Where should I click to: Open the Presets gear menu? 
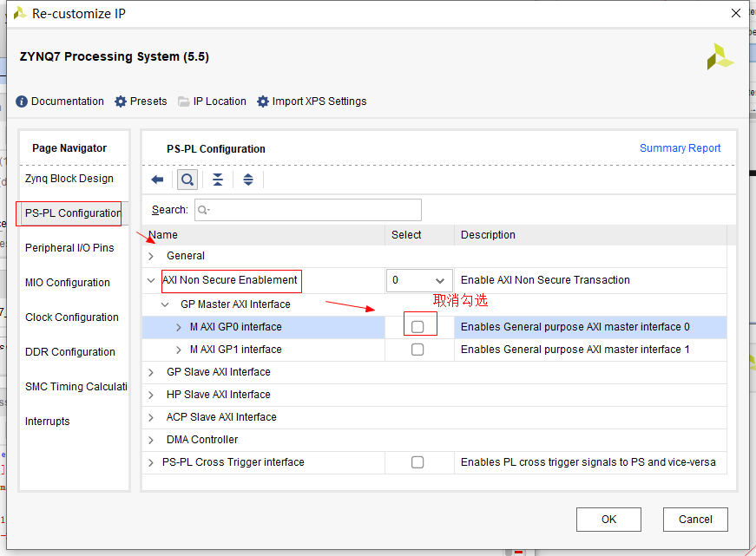coord(120,101)
